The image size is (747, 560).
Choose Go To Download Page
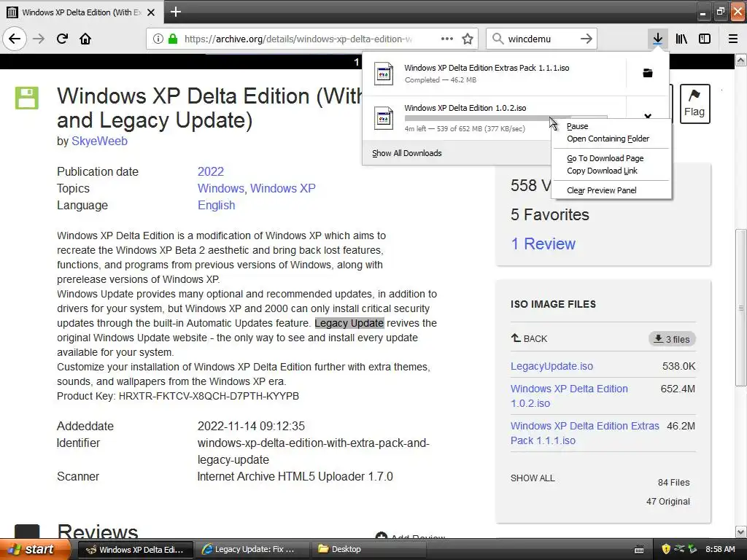pos(605,158)
